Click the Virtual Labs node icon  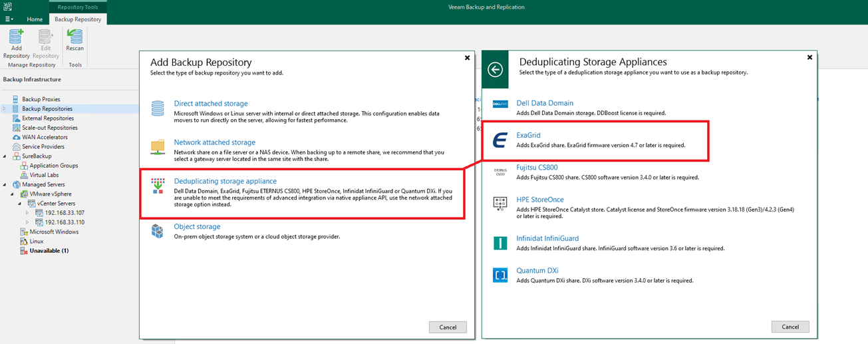coord(24,175)
